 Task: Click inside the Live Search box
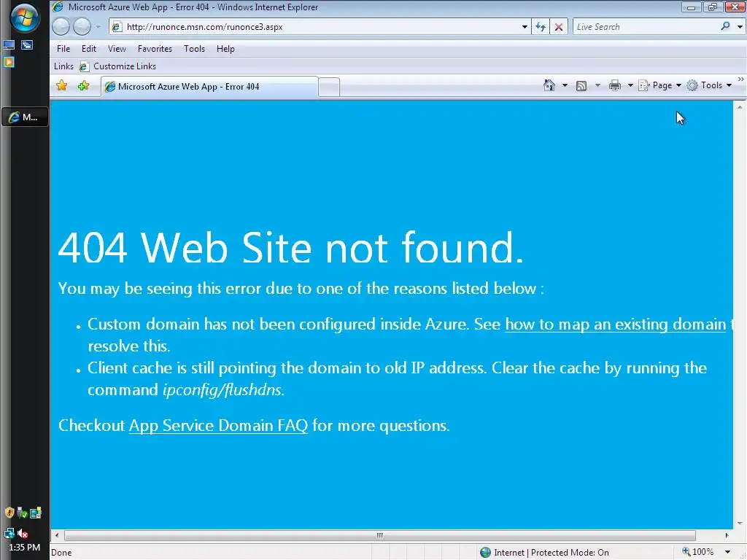pyautogui.click(x=646, y=27)
